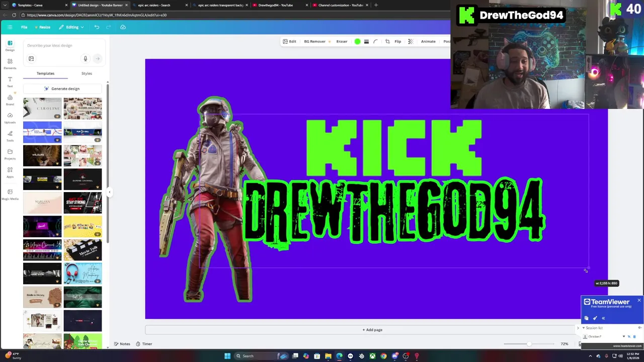Add an image to the design prompt

(31, 59)
